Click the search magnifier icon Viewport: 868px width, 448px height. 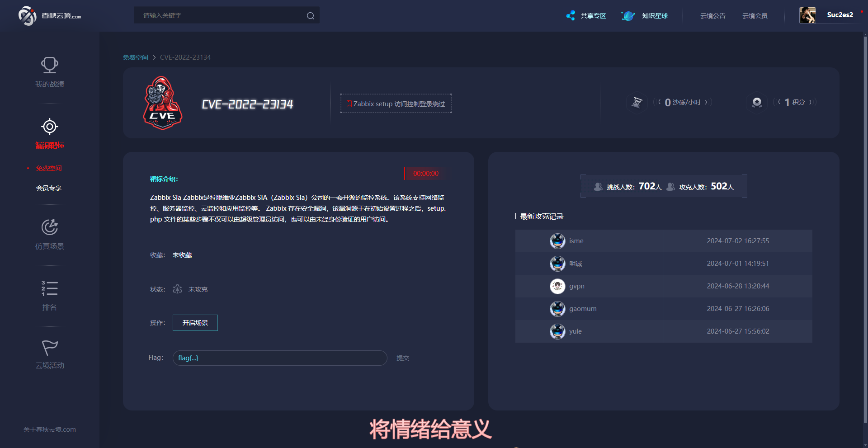click(311, 16)
